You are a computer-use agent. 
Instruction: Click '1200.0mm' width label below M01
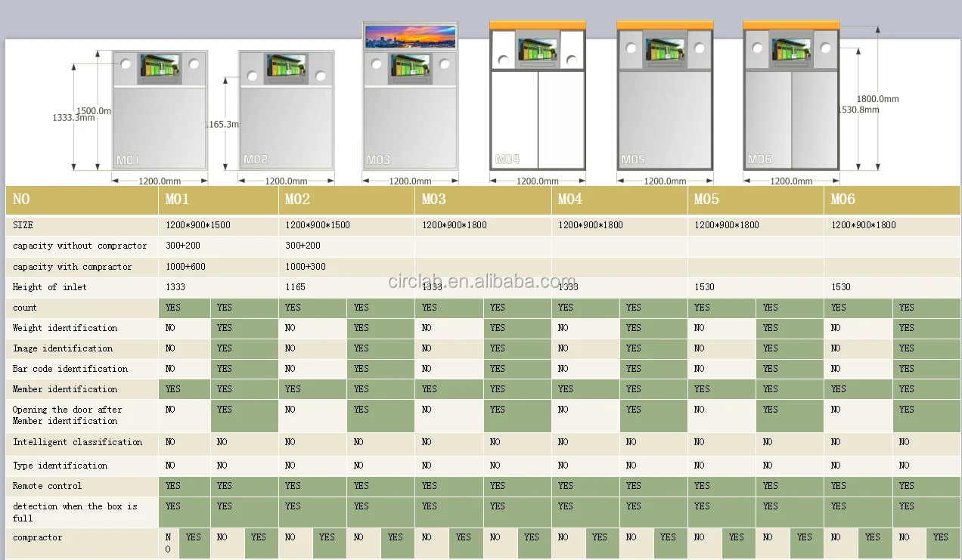click(160, 181)
